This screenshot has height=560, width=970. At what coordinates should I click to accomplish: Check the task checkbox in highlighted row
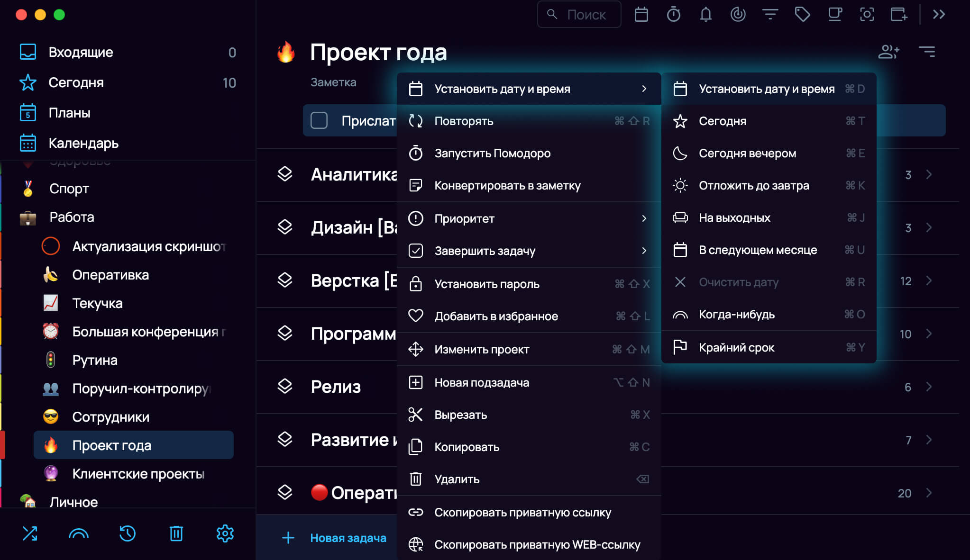click(319, 120)
